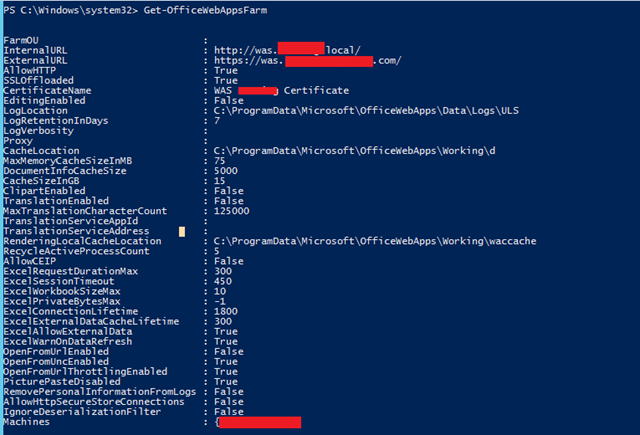Click the Get-OfficeWebAppsFarm command text
Screen dimensions: 640x435
point(205,10)
